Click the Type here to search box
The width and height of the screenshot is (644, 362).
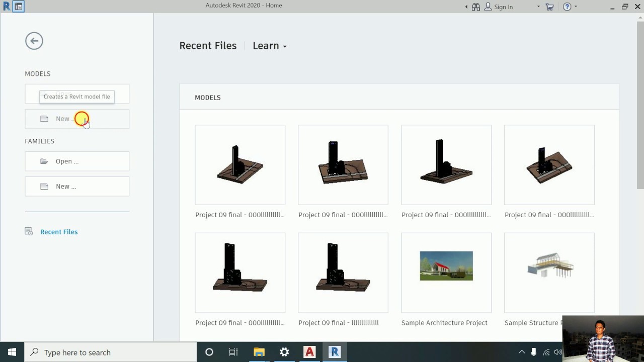tap(111, 352)
